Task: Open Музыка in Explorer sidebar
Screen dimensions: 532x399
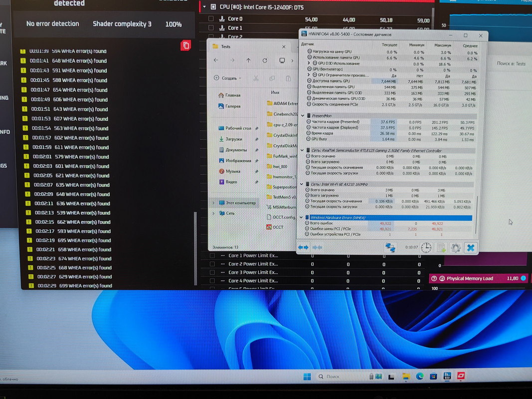Action: (230, 172)
